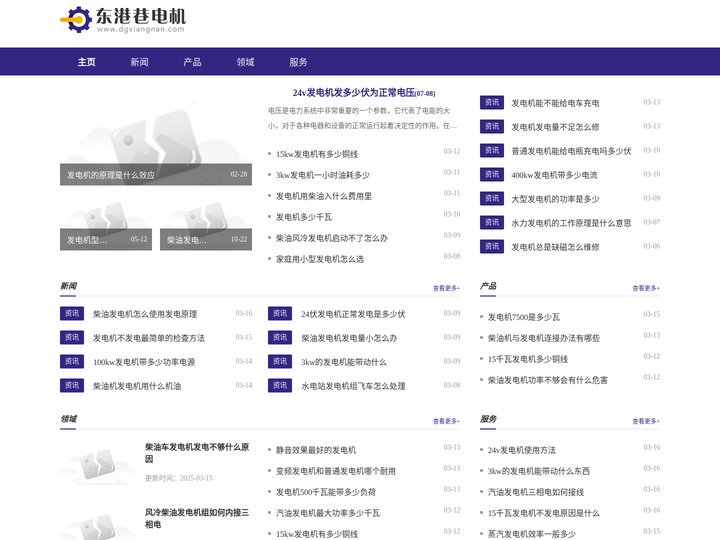Open service article 蒸汽发电机效率一般多少
This screenshot has width=720, height=540.
(x=532, y=534)
